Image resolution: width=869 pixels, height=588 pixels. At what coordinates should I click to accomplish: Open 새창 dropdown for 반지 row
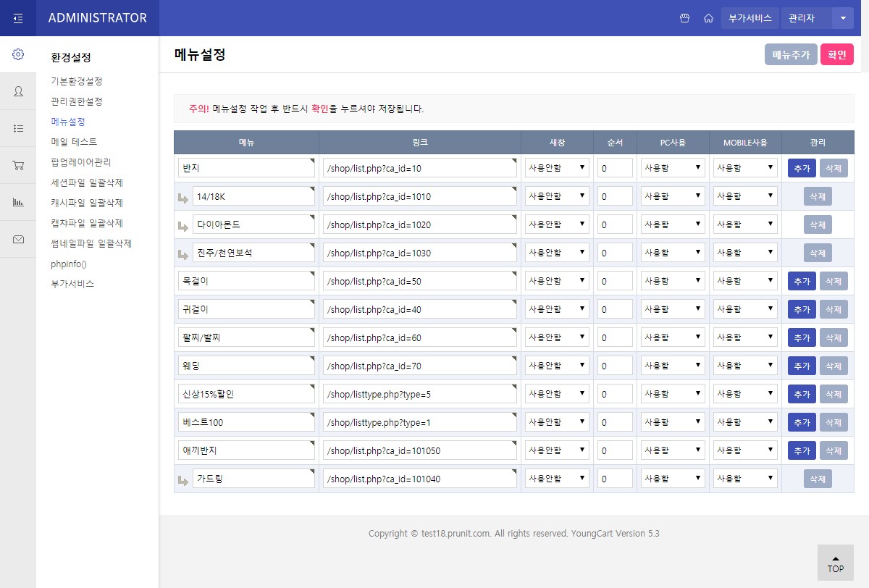click(x=557, y=168)
